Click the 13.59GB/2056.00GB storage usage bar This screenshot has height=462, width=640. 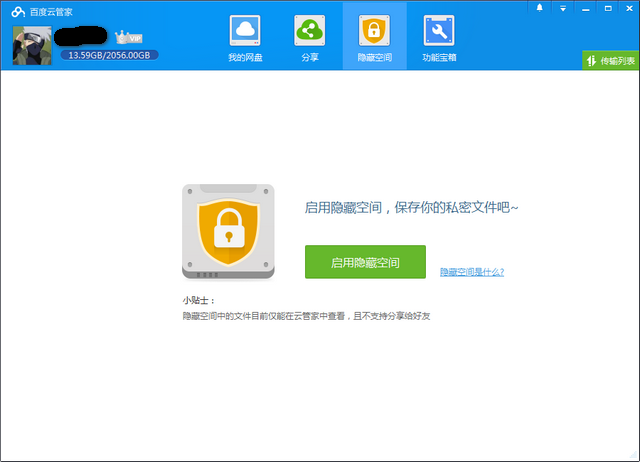click(x=109, y=55)
